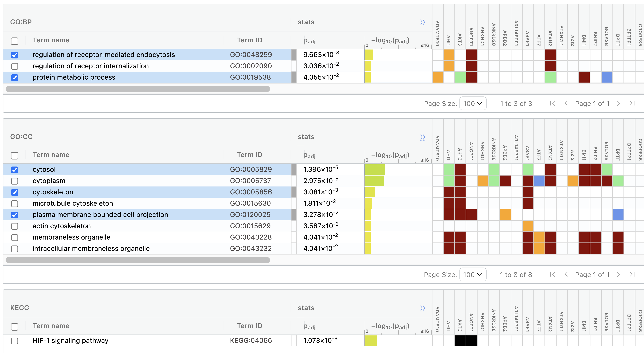Sort KEGG table by padj column header

pos(310,326)
